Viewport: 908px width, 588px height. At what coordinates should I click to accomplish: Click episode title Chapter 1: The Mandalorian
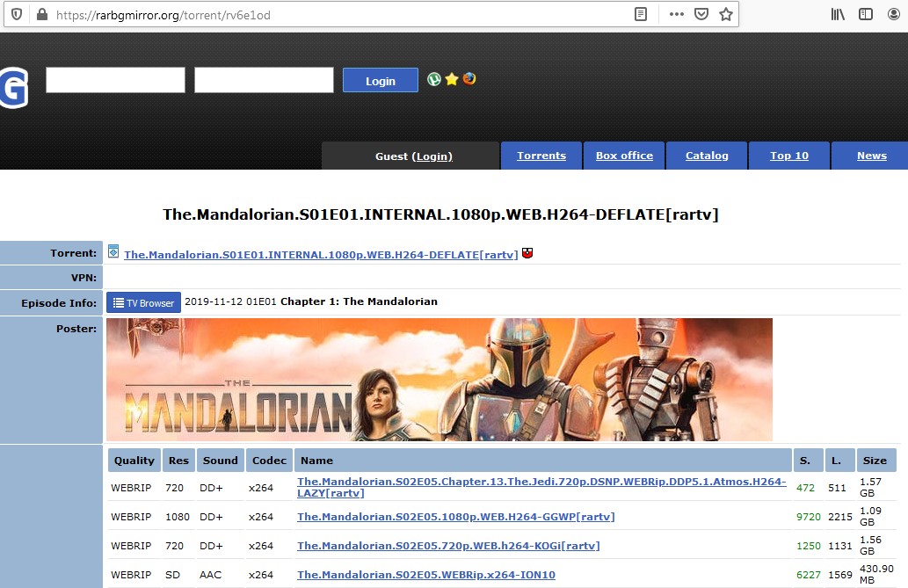359,301
